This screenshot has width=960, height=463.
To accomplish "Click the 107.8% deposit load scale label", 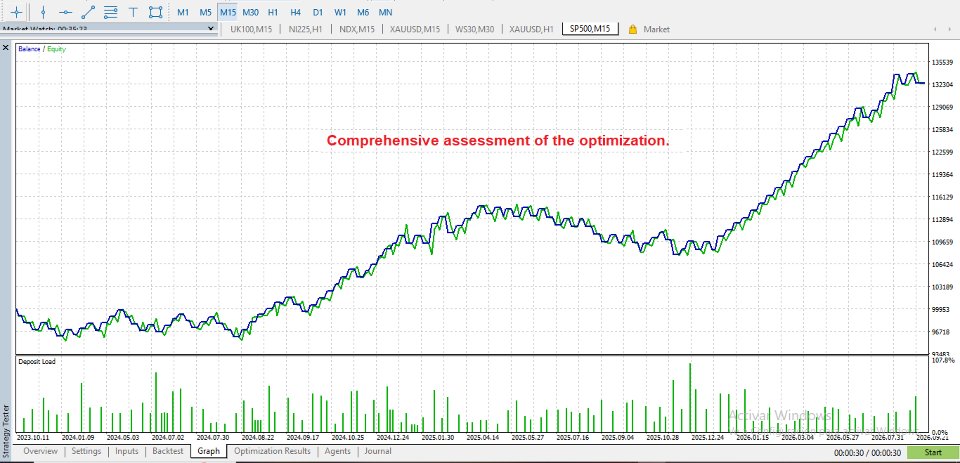I will point(943,361).
